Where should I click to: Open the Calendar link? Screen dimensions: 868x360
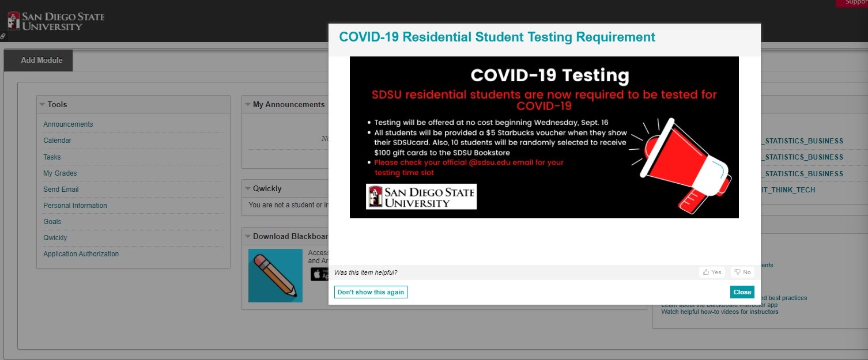point(57,140)
